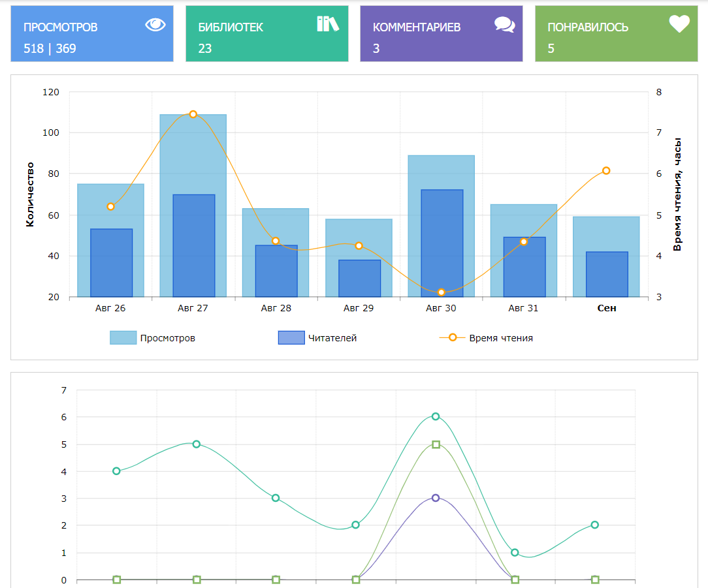The width and height of the screenshot is (708, 588).
Task: Click the tallest Просмотров bar for Авг 27
Action: pos(193,153)
